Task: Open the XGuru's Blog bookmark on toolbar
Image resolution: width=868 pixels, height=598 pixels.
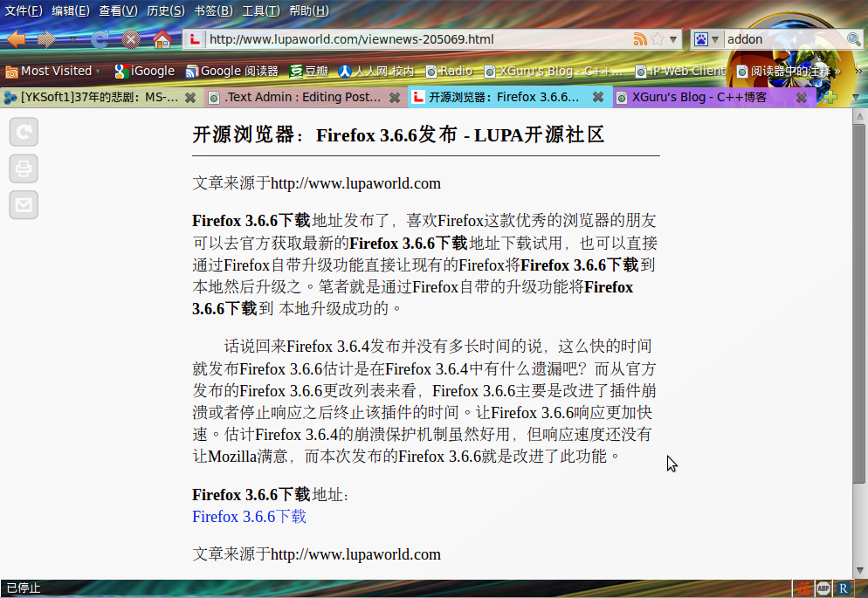Action: point(554,71)
